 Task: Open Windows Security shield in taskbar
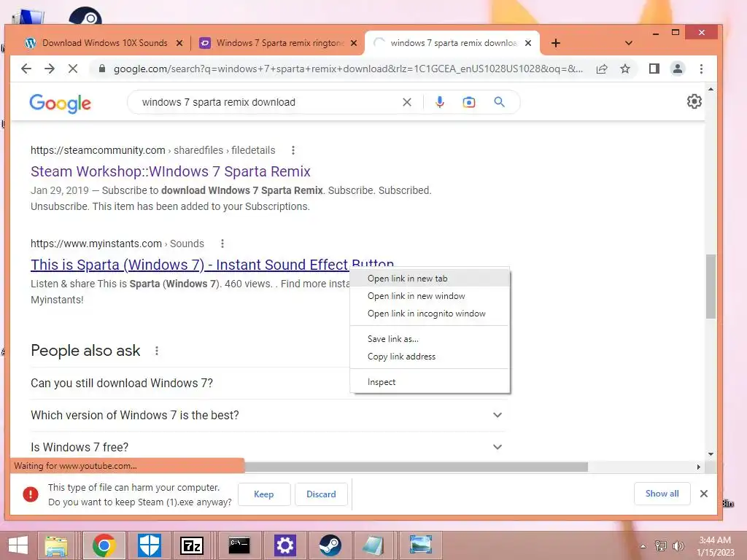[149, 545]
